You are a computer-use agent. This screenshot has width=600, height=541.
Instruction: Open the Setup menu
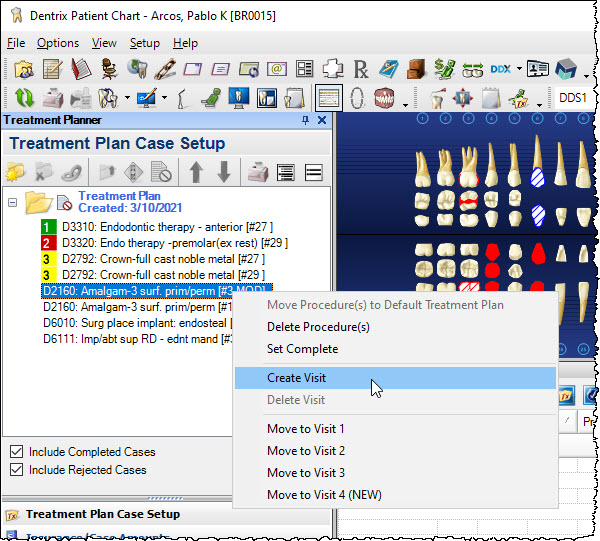point(145,43)
